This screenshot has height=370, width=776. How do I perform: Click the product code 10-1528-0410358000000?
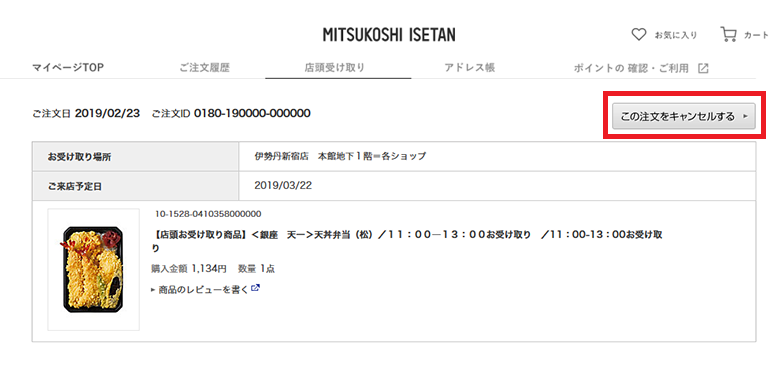click(x=208, y=214)
